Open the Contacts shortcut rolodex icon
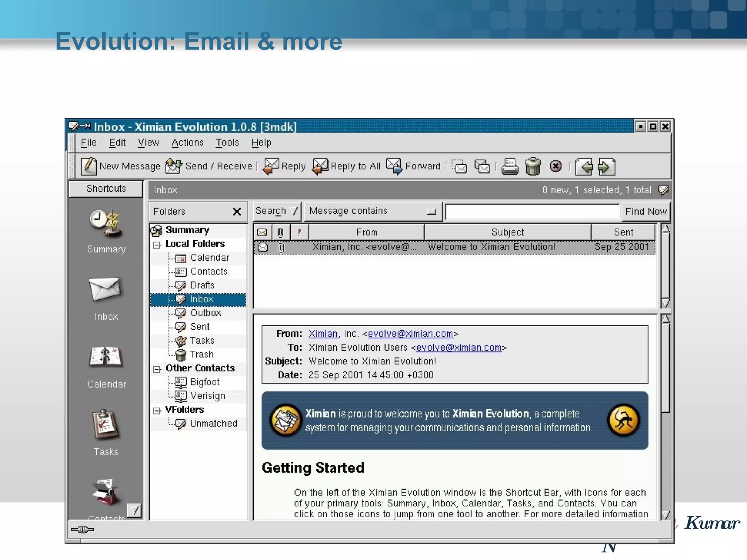Image resolution: width=747 pixels, height=560 pixels. point(106,491)
